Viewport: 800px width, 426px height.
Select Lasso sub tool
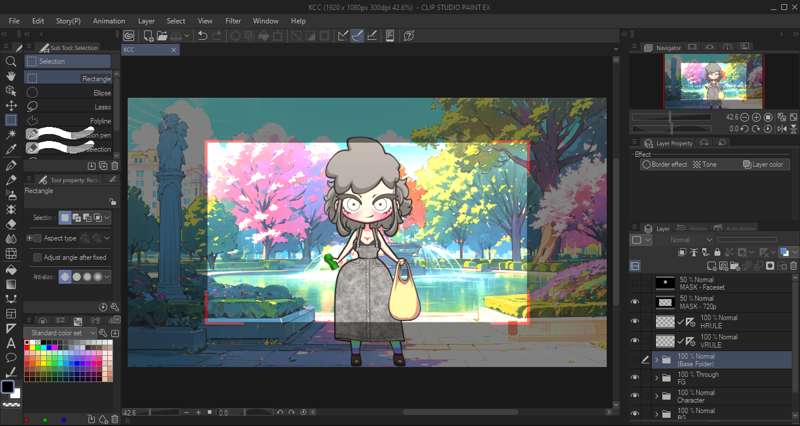tap(68, 107)
